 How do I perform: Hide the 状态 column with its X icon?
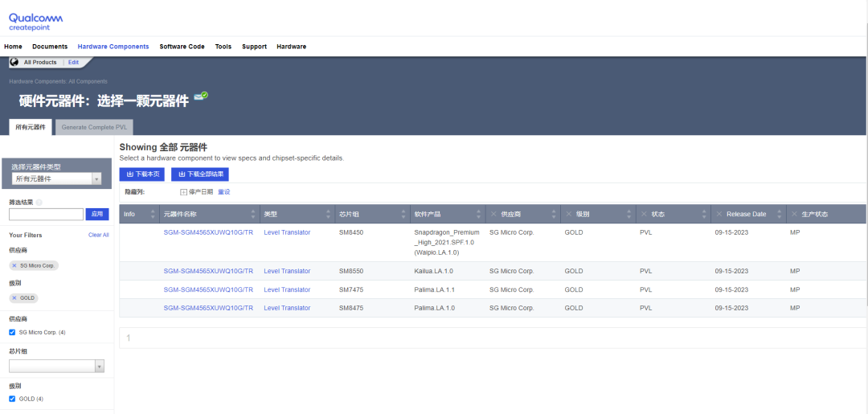point(643,214)
